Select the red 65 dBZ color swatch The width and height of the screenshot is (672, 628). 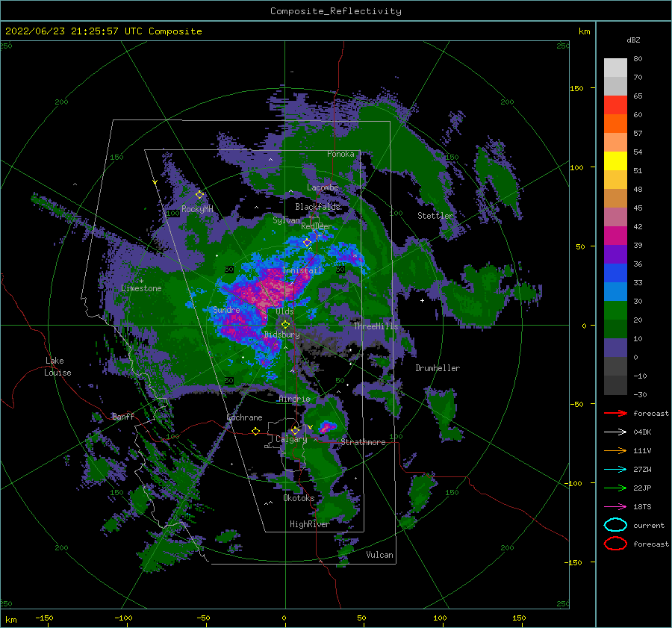coord(615,105)
